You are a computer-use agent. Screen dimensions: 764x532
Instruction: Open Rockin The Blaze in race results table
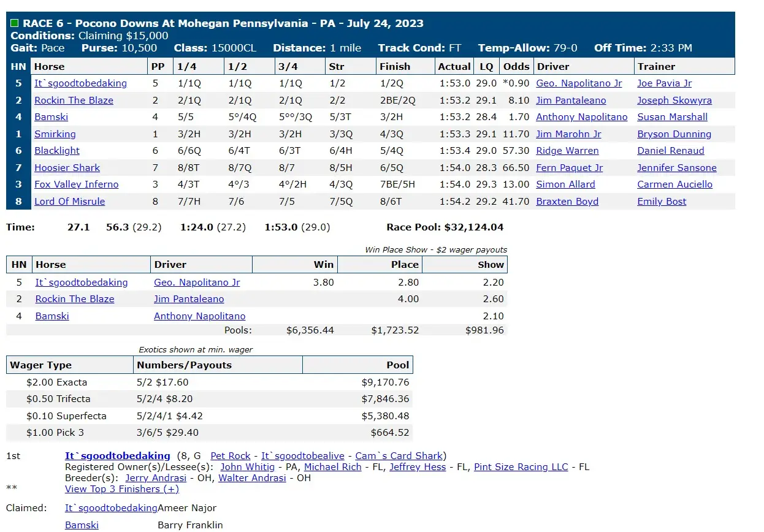tap(74, 101)
